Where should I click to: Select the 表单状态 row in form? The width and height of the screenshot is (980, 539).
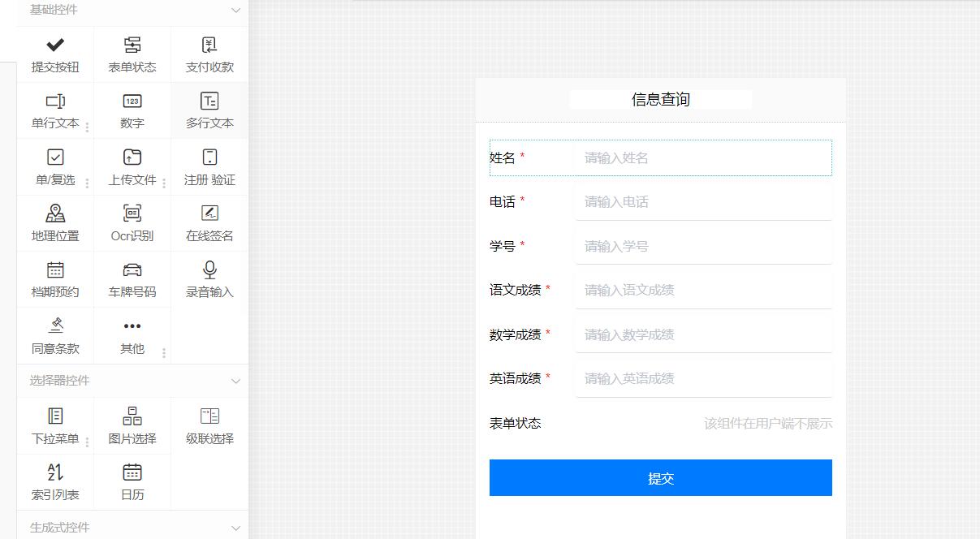click(x=661, y=423)
